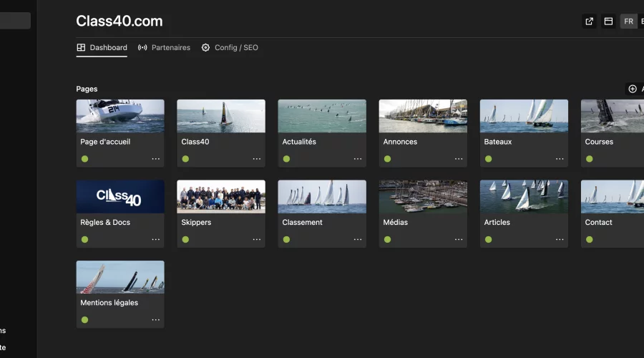Open the Contact page thumbnail
The height and width of the screenshot is (358, 644).
pyautogui.click(x=613, y=196)
